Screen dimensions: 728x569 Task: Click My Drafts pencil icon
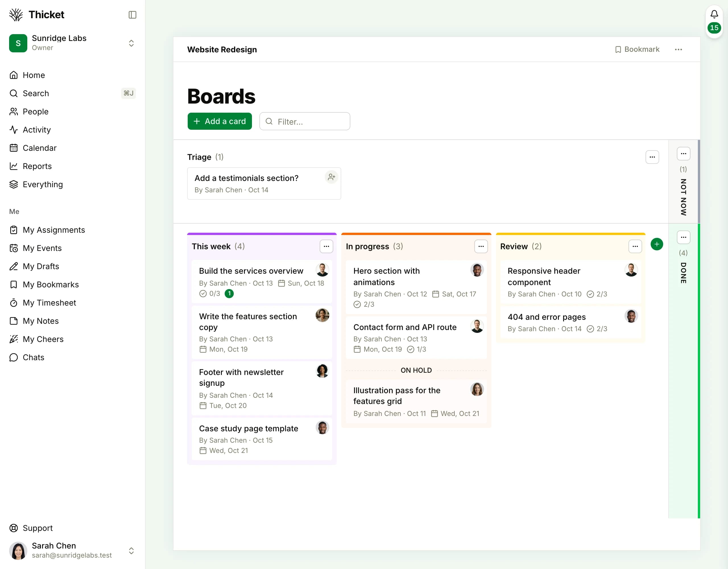point(14,266)
